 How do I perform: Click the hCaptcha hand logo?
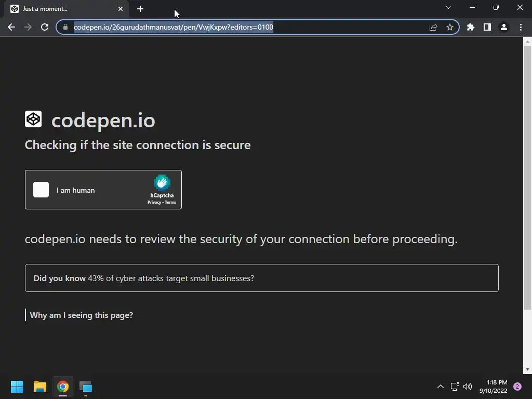[x=162, y=183]
